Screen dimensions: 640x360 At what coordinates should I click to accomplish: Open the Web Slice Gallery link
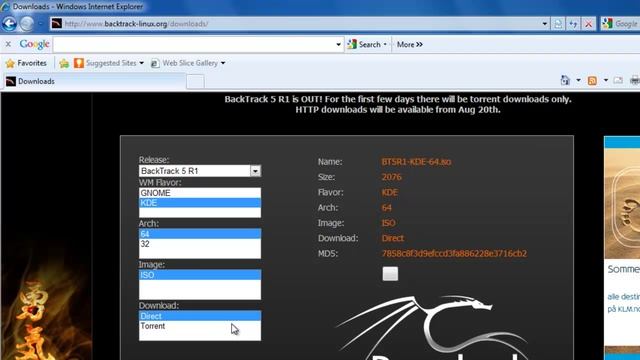pos(184,63)
